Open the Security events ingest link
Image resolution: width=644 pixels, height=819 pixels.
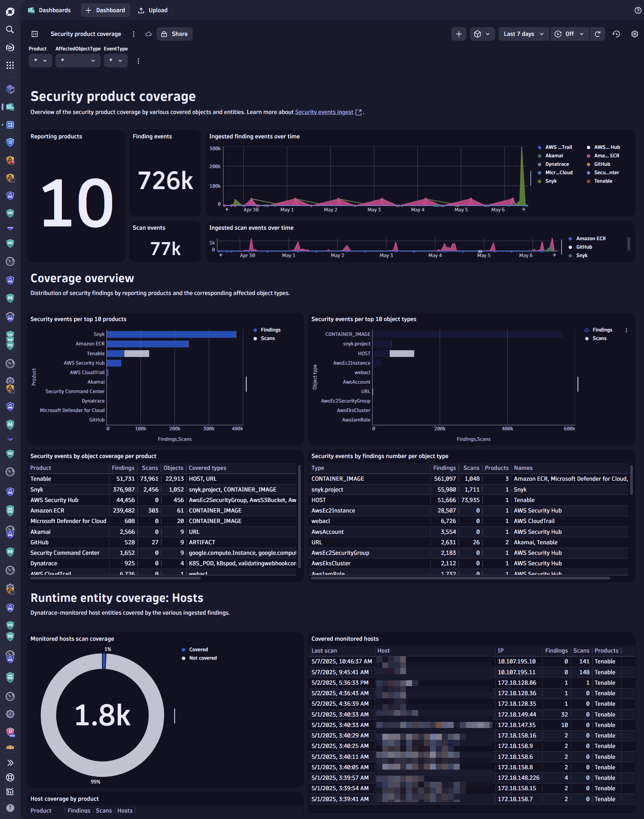[x=324, y=112]
